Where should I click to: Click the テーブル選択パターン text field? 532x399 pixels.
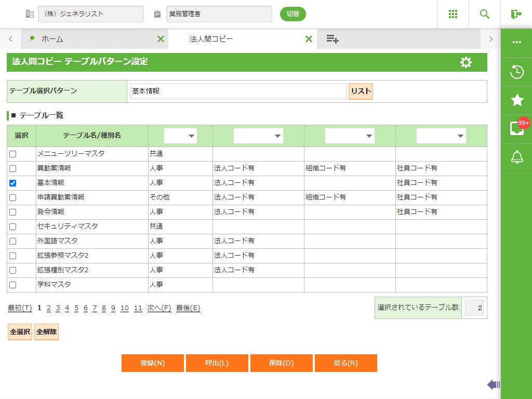point(238,91)
